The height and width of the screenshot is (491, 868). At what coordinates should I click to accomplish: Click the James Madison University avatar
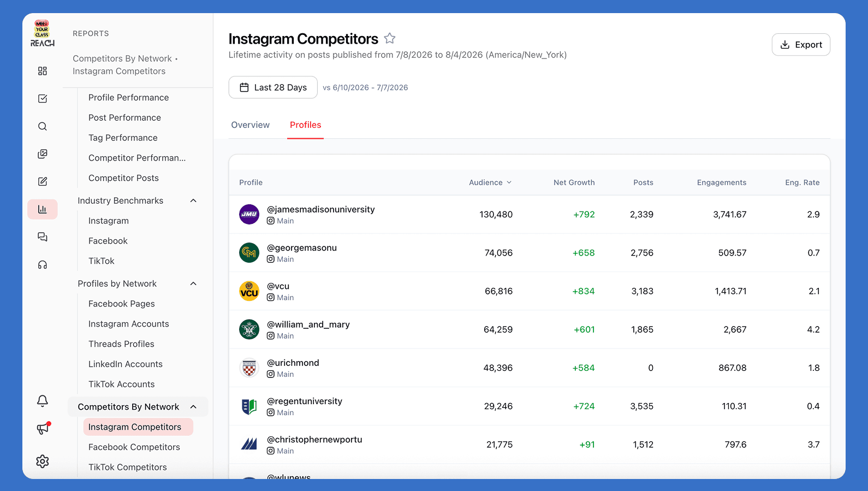click(x=249, y=214)
